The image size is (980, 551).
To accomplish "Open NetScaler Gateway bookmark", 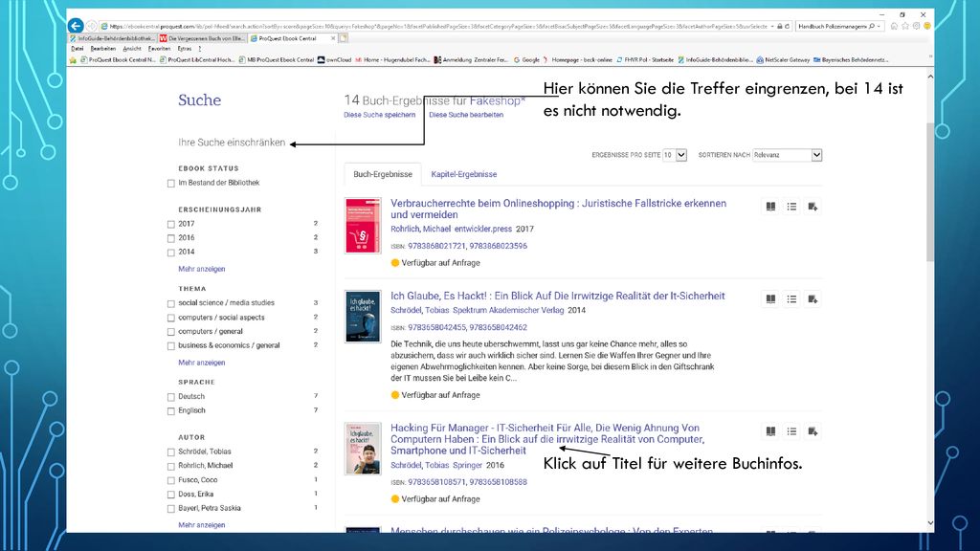I will [x=783, y=60].
